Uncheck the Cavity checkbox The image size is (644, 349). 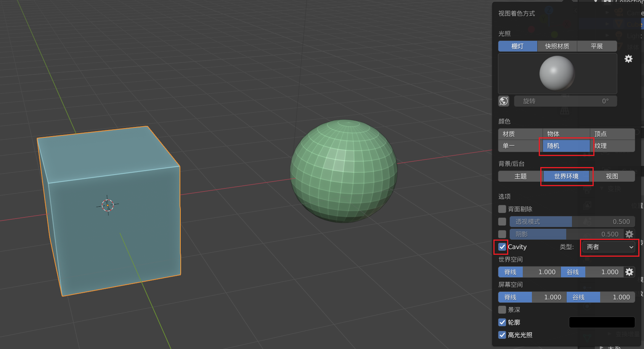coord(502,247)
